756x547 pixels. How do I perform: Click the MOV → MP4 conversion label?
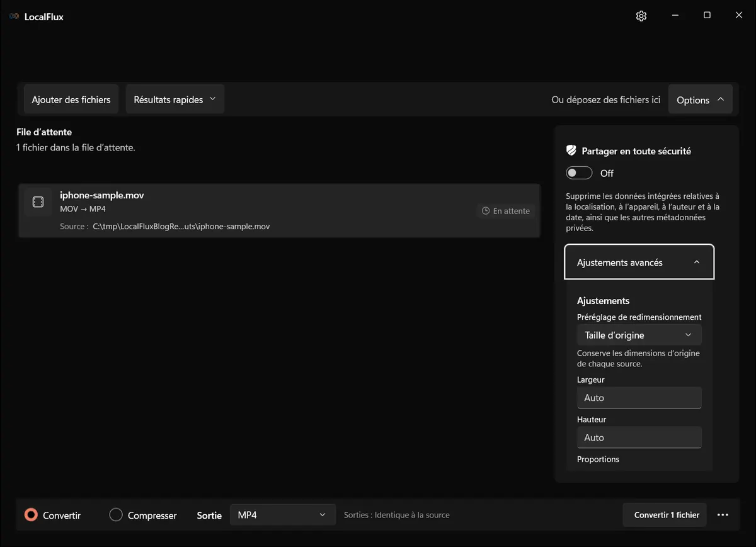coord(83,209)
